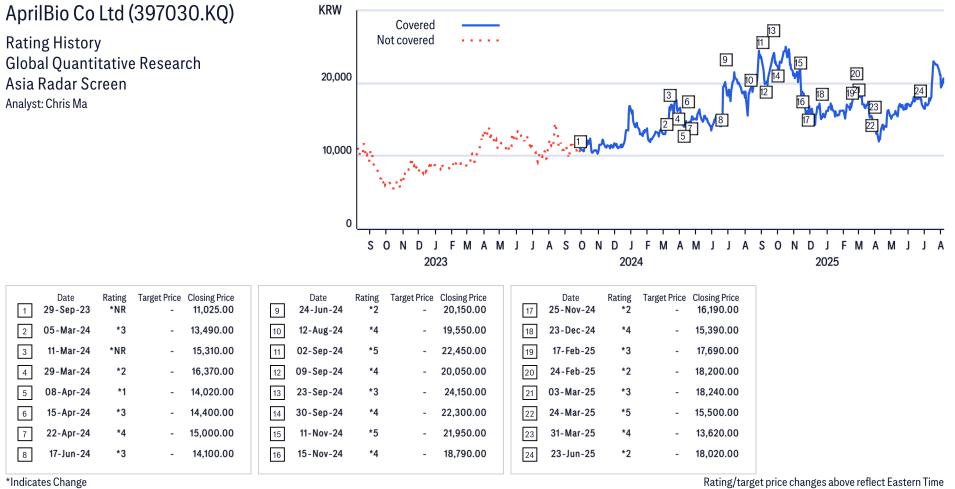Click chart marker 3 on the graph
The image size is (955, 489).
(669, 95)
